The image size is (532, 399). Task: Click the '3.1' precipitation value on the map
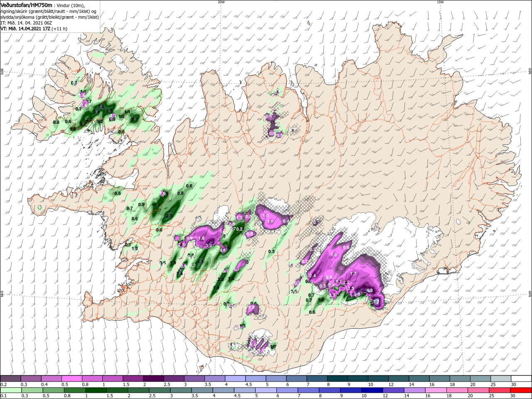click(x=200, y=261)
